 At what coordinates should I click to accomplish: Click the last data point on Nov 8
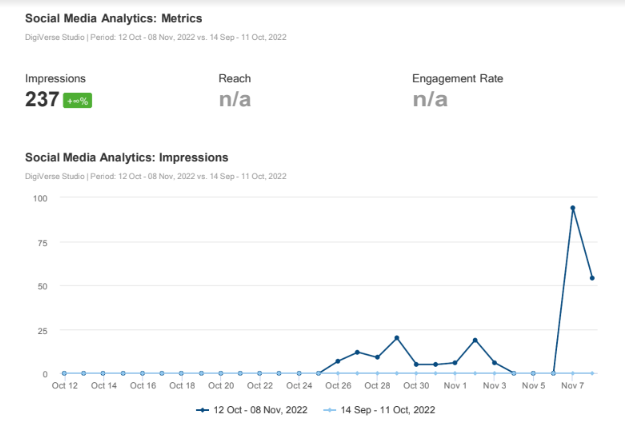click(592, 278)
